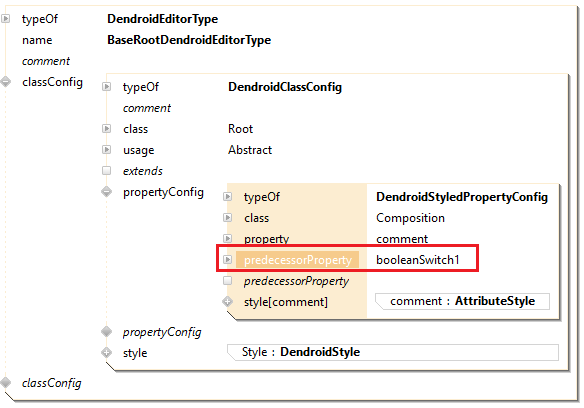Click the name property label

coord(37,40)
